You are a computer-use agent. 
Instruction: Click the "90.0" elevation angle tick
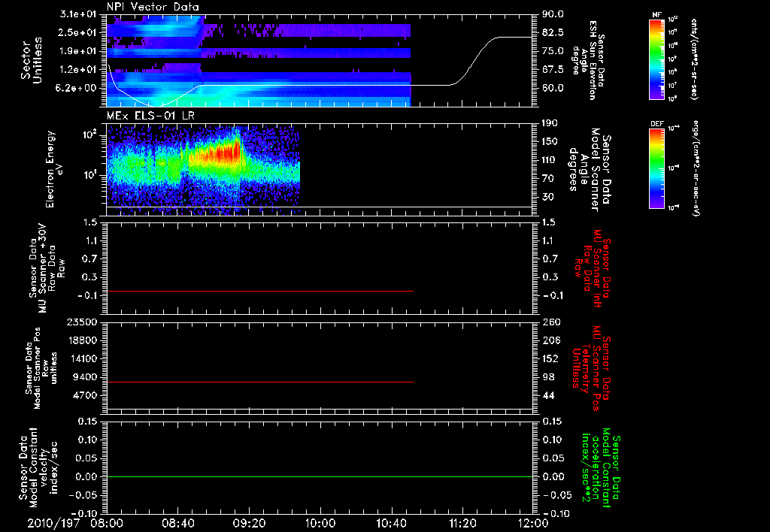pyautogui.click(x=553, y=14)
